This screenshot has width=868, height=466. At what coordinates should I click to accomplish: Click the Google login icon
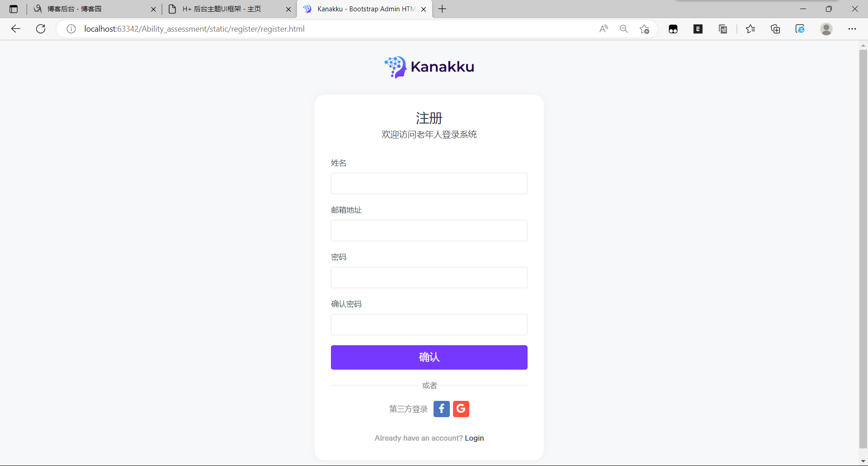pyautogui.click(x=461, y=409)
